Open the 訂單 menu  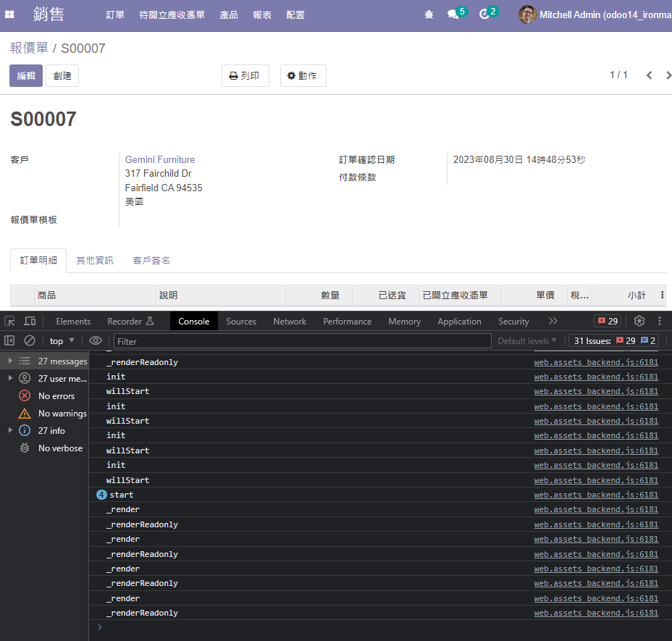click(115, 15)
